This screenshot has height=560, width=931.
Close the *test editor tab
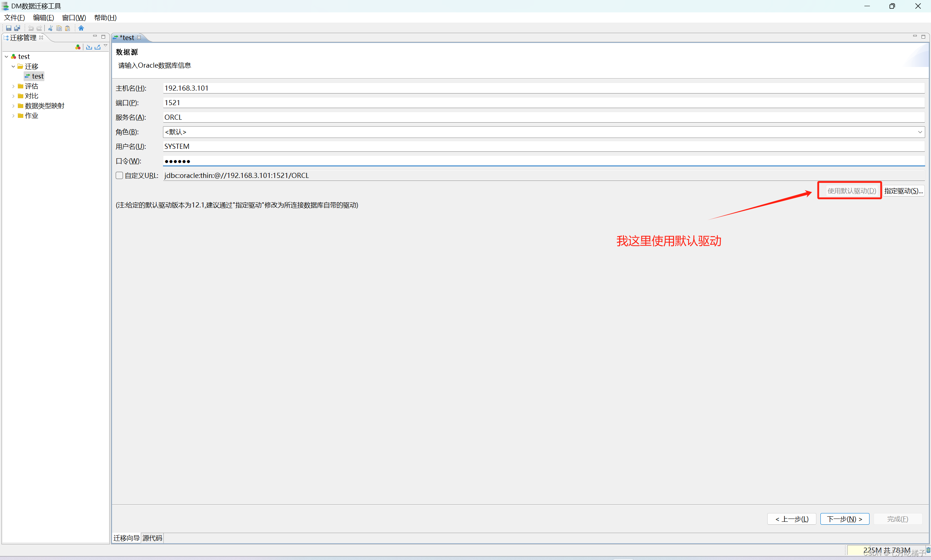(139, 37)
